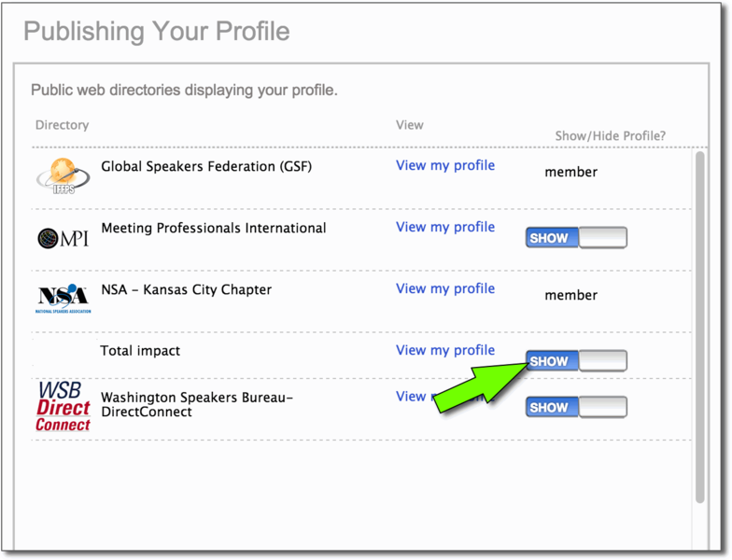Click 'Washington Speakers Bureau–DirectConnect' directory name
The height and width of the screenshot is (560, 732).
[x=197, y=405]
